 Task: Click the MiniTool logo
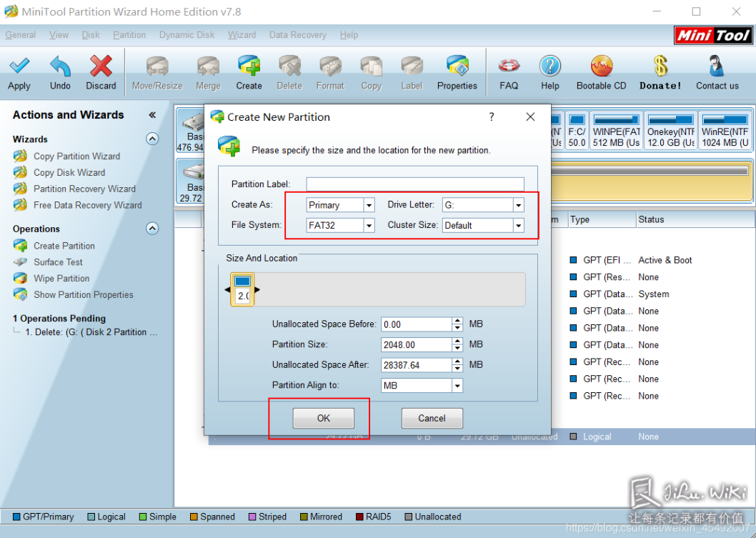[713, 35]
